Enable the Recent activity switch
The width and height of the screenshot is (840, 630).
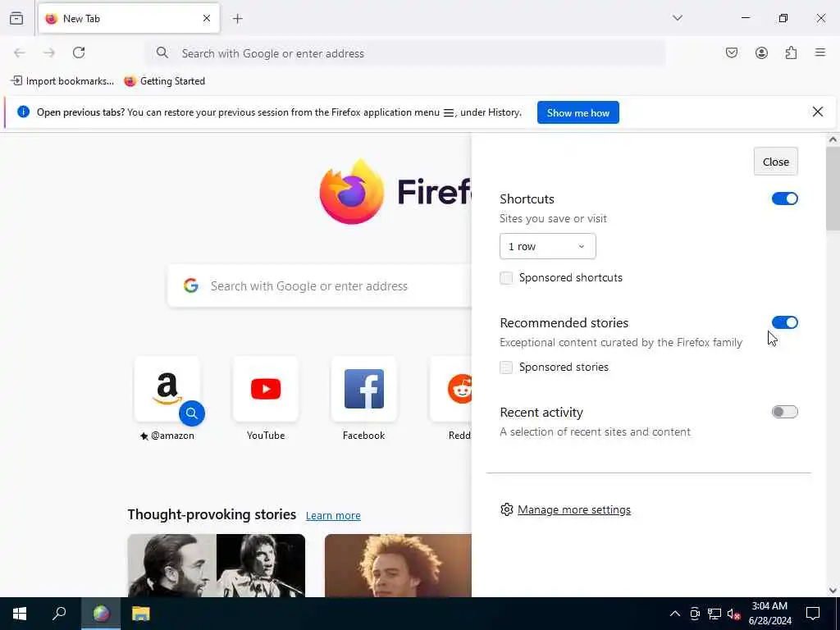pos(785,412)
